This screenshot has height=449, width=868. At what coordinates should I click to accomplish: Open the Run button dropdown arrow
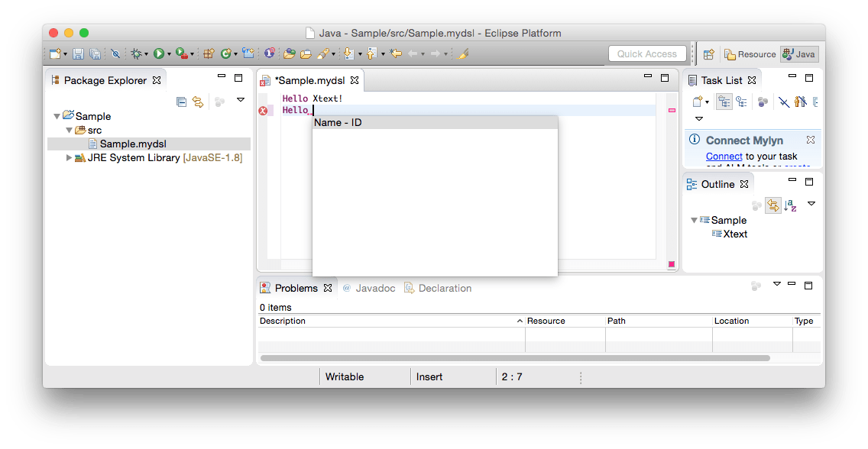coord(169,53)
